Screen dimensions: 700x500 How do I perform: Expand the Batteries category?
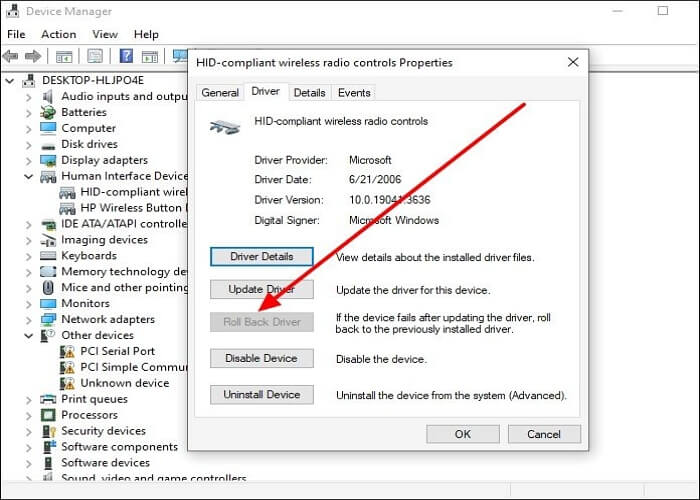29,113
